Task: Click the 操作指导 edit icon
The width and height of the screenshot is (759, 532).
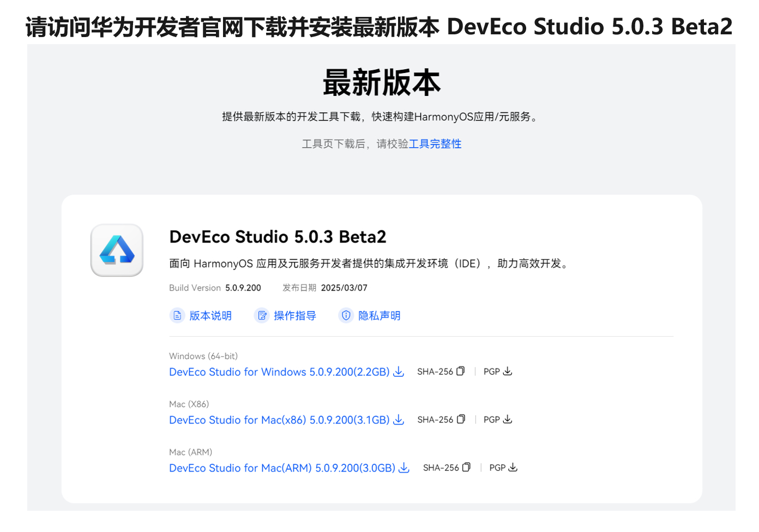Action: pos(262,316)
